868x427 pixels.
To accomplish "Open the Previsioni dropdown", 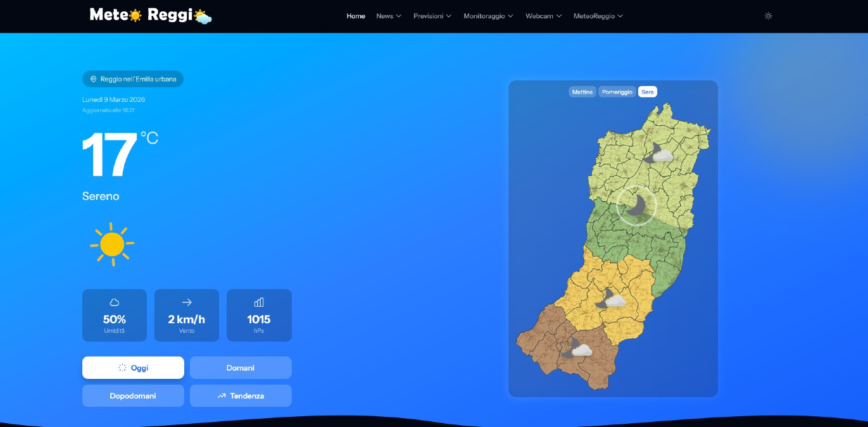I will click(432, 16).
